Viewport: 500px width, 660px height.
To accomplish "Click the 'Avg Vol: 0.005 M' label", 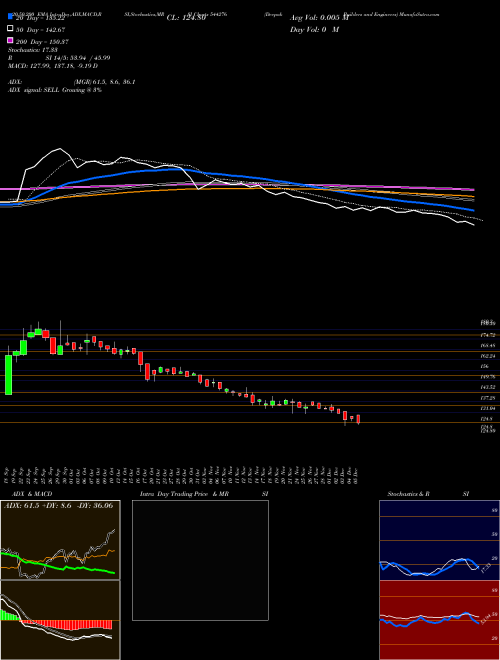I will pos(319,18).
